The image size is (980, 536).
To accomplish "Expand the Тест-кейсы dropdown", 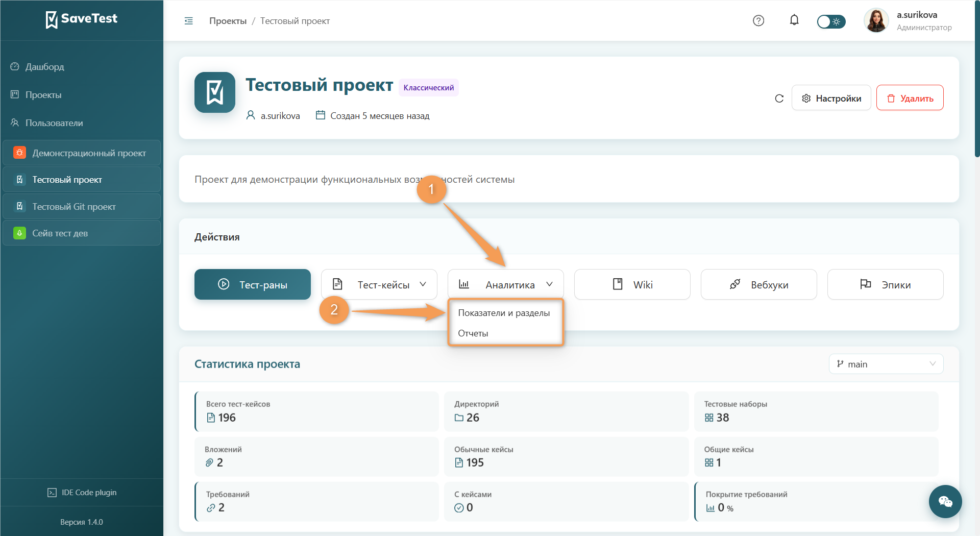I will [379, 284].
